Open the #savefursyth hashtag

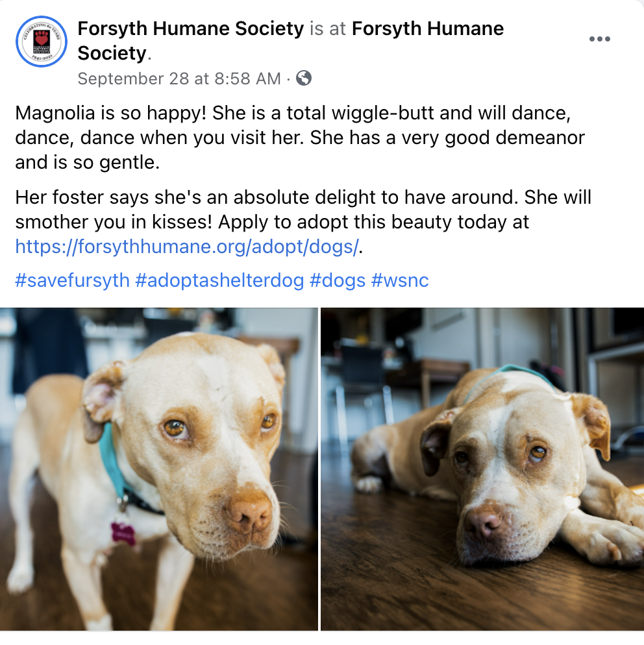tap(73, 280)
